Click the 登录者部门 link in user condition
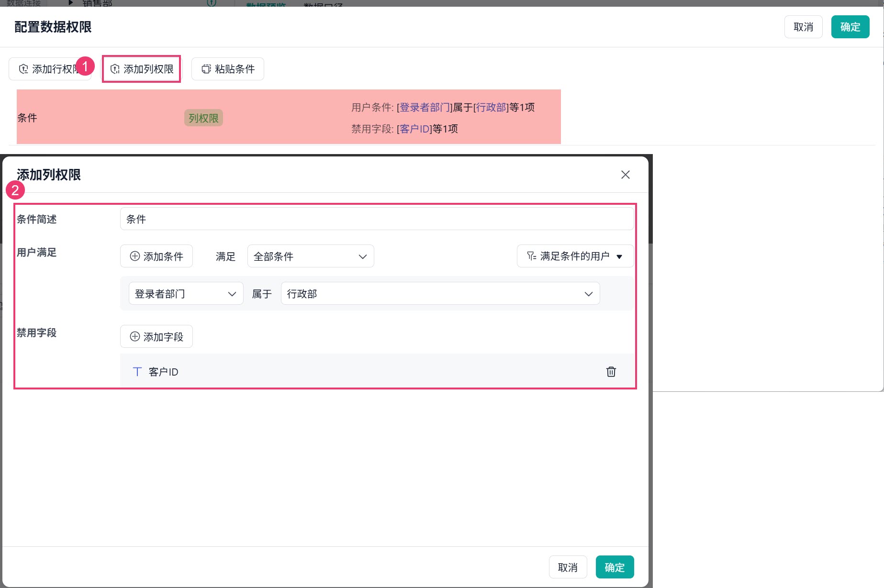884x588 pixels. pos(425,107)
